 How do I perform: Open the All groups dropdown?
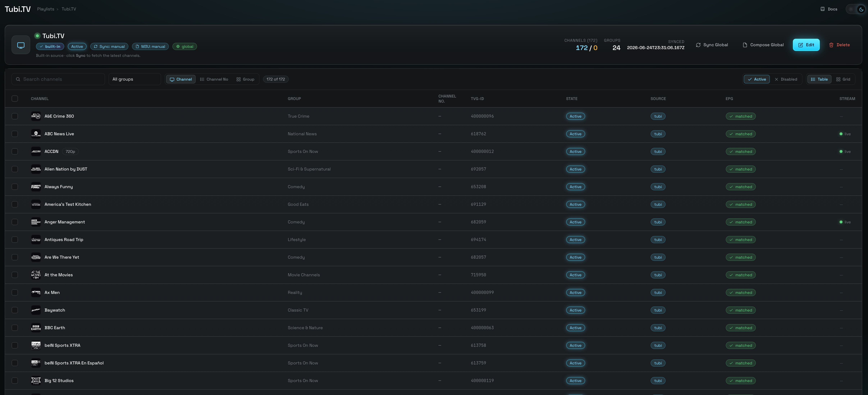click(134, 79)
